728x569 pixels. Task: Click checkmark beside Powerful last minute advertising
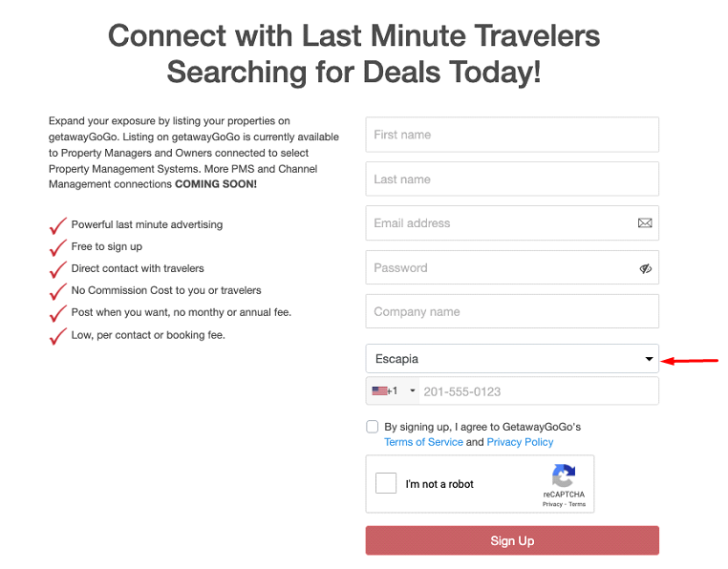[x=58, y=225]
